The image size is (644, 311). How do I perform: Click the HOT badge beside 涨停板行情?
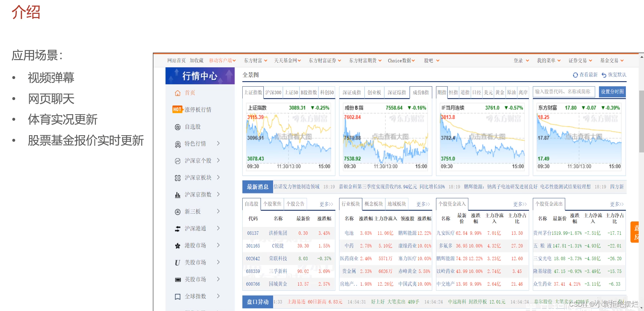click(x=177, y=109)
